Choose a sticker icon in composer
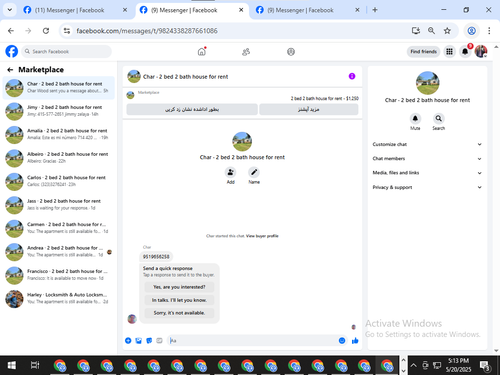This screenshot has height=375, width=500. click(149, 341)
